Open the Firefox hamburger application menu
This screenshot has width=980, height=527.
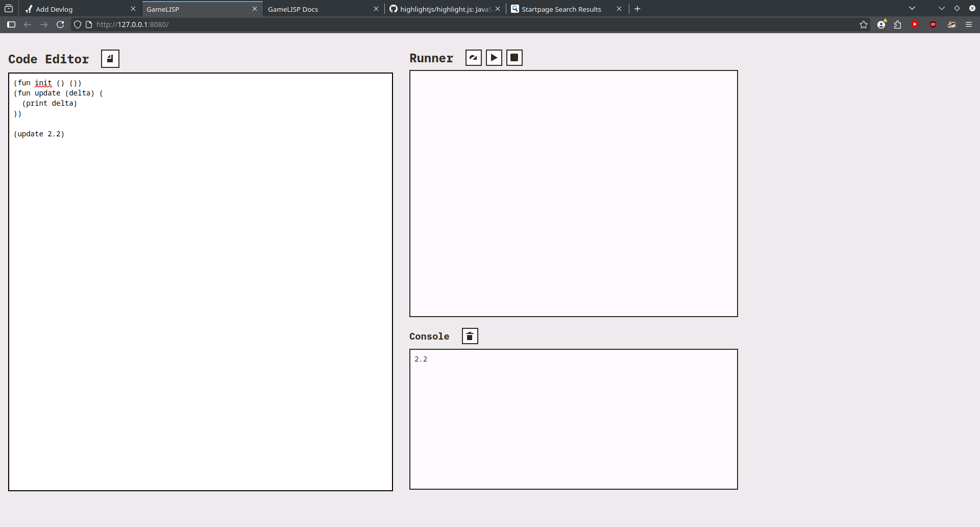968,25
